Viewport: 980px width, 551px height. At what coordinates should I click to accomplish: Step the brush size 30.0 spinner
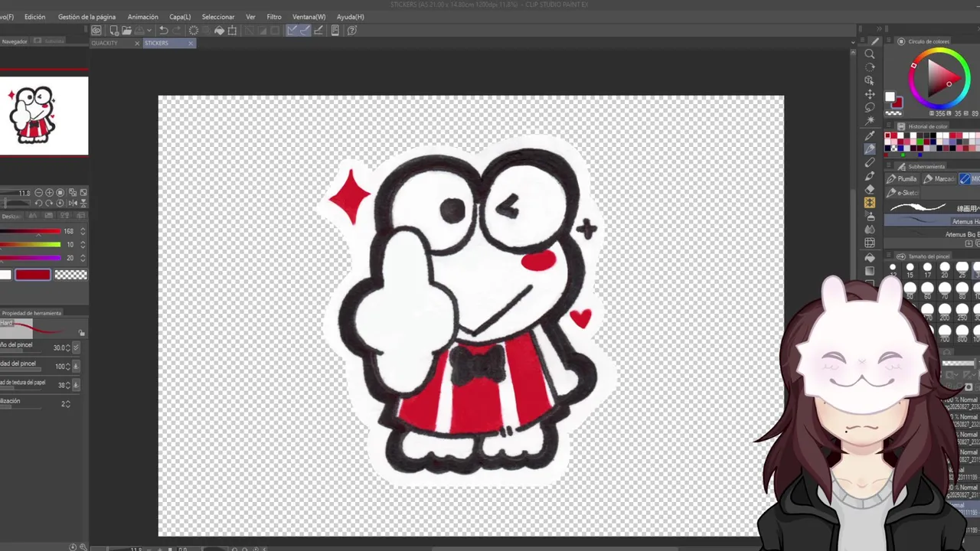pos(67,347)
